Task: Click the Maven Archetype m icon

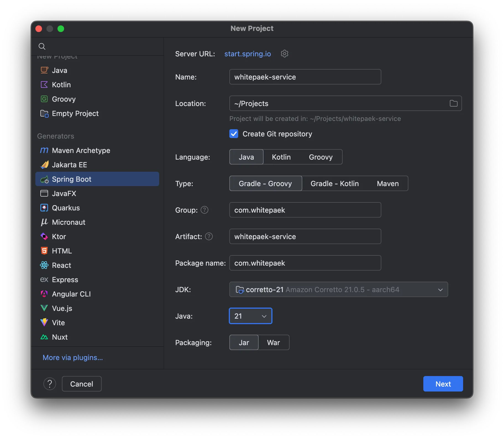Action: pos(44,150)
